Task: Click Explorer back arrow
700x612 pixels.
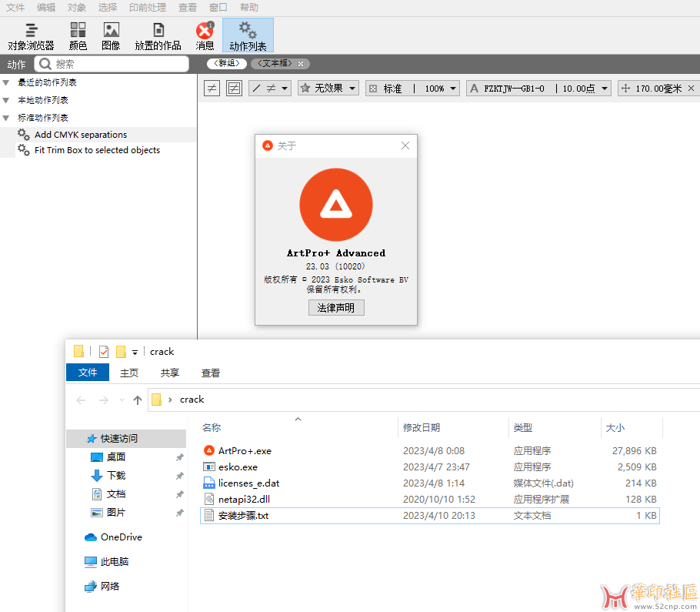Action: 81,400
